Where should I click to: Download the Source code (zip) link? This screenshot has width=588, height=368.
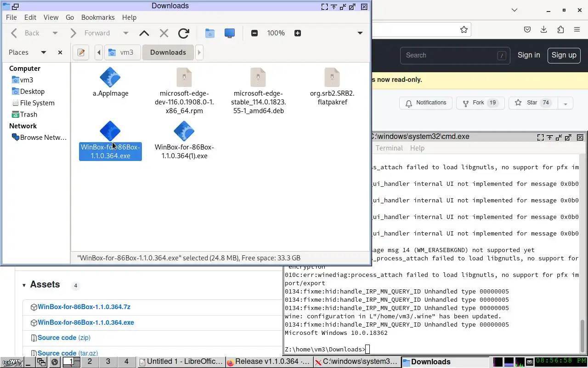pos(64,338)
